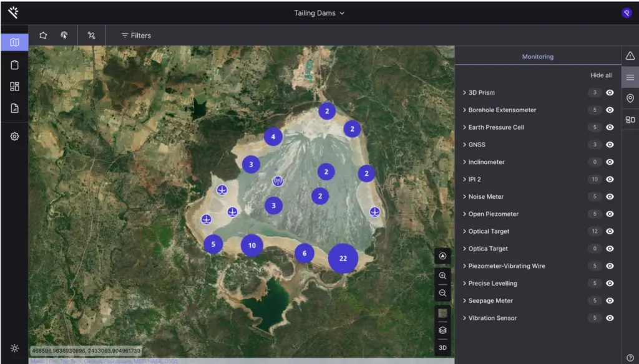Click the location pin icon in right sidebar
Viewport: 639px width, 364px height.
coord(630,98)
